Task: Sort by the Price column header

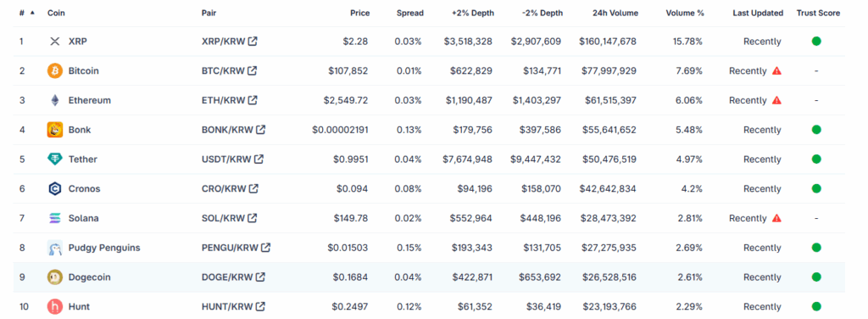Action: point(359,13)
